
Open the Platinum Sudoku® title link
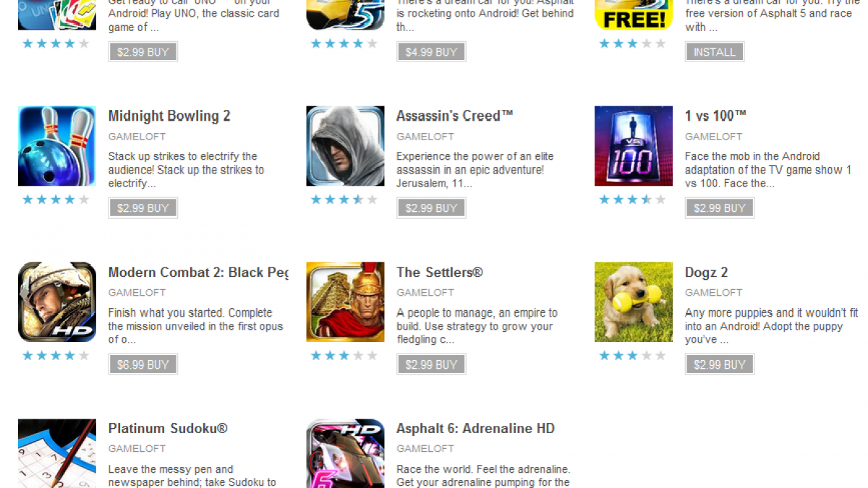tap(168, 429)
